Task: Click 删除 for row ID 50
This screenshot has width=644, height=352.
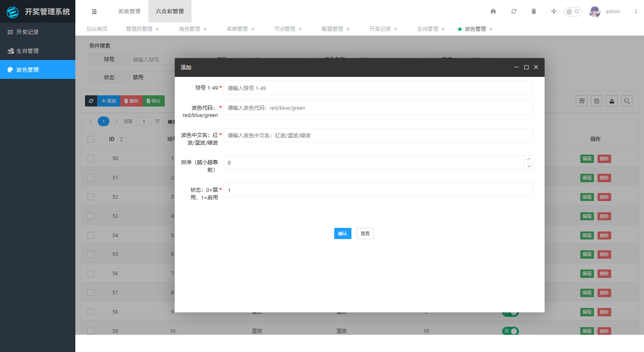Action: tap(604, 159)
